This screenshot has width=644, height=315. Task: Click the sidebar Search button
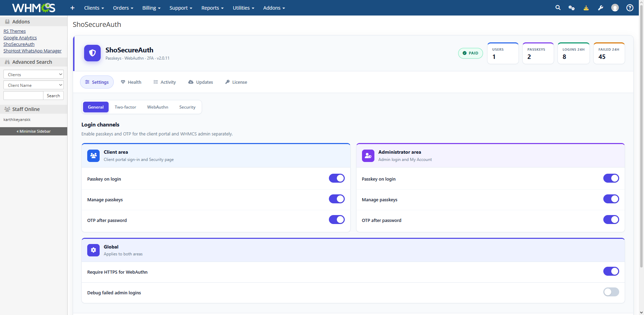pos(53,95)
